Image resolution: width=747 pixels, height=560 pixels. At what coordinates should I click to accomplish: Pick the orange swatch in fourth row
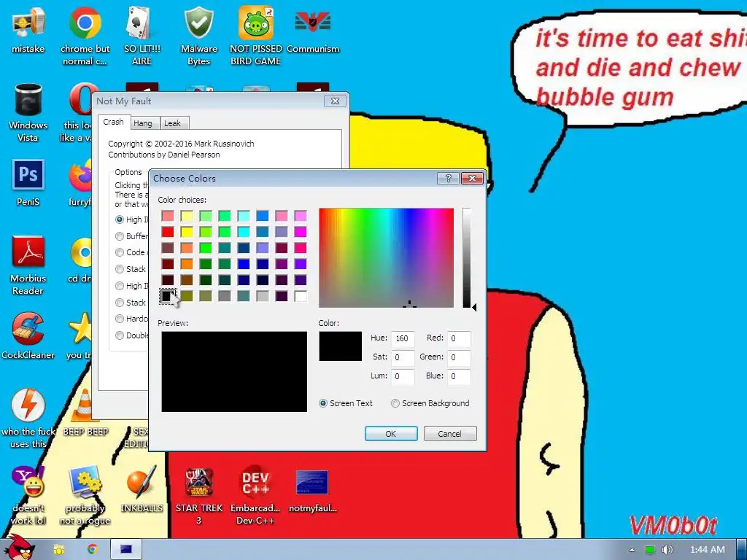click(x=187, y=264)
